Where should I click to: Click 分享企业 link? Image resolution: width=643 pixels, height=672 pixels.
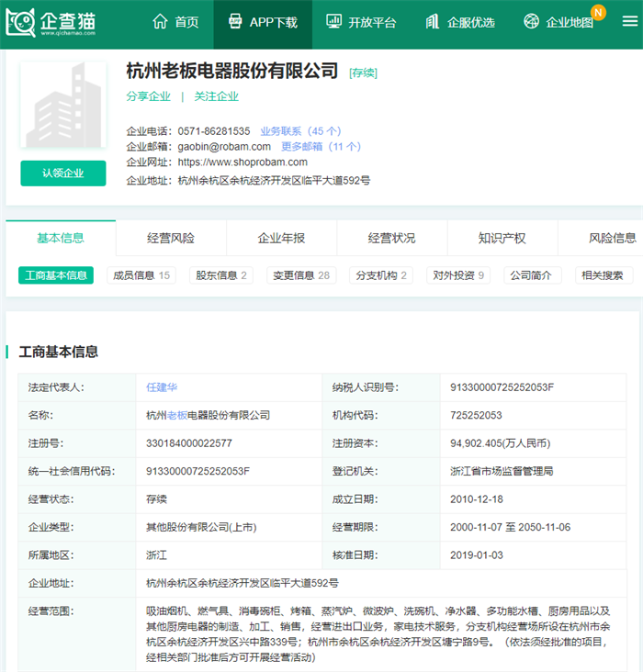tap(149, 96)
